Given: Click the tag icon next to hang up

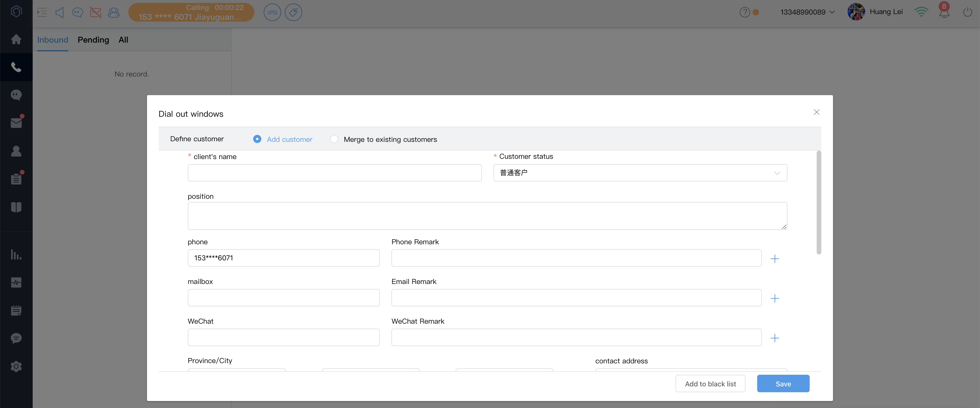Looking at the screenshot, I should tap(293, 12).
